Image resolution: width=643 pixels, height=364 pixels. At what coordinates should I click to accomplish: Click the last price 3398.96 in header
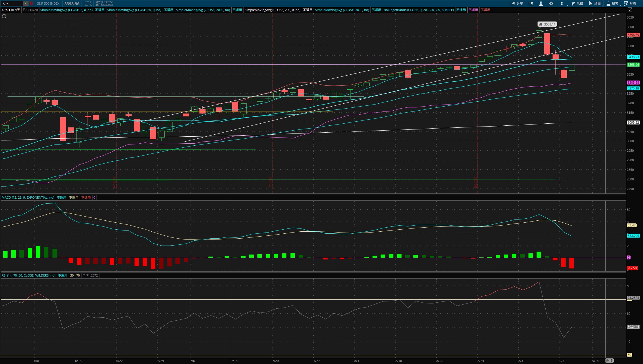[72, 3]
